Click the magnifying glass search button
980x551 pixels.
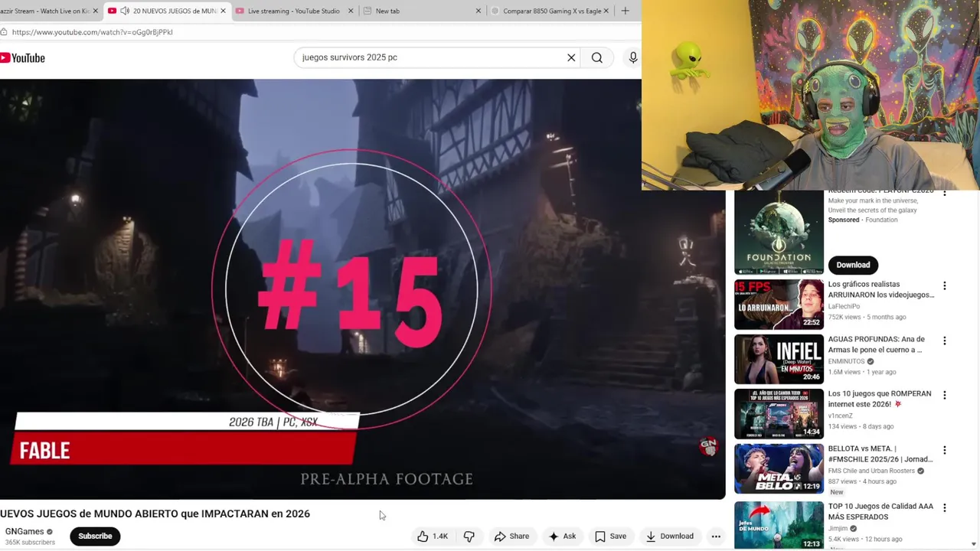coord(597,57)
